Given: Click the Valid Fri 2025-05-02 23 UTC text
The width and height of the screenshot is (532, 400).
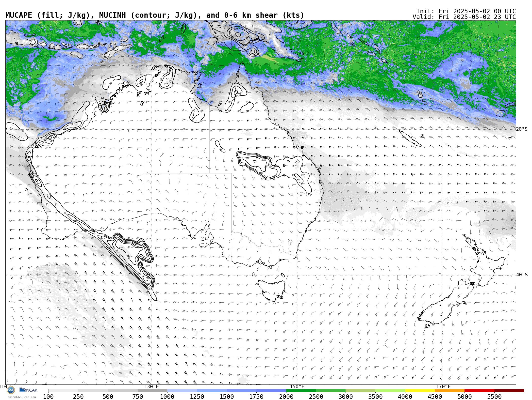Looking at the screenshot, I should point(464,17).
